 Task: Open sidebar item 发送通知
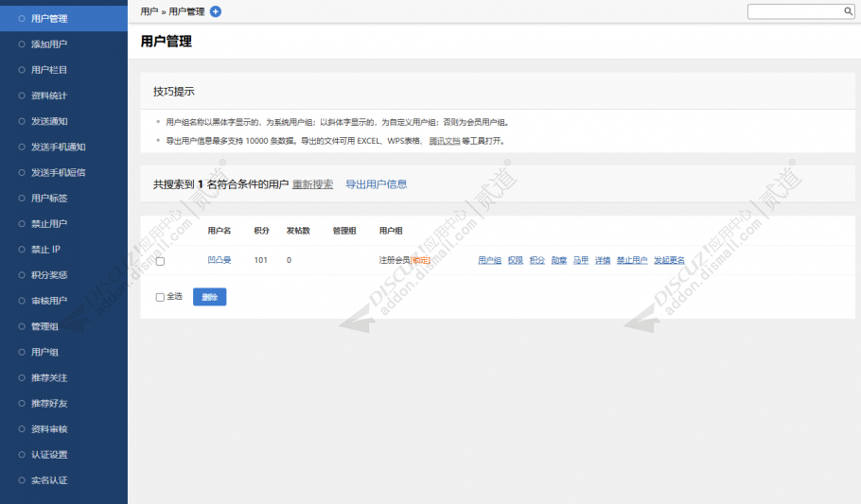coord(63,121)
